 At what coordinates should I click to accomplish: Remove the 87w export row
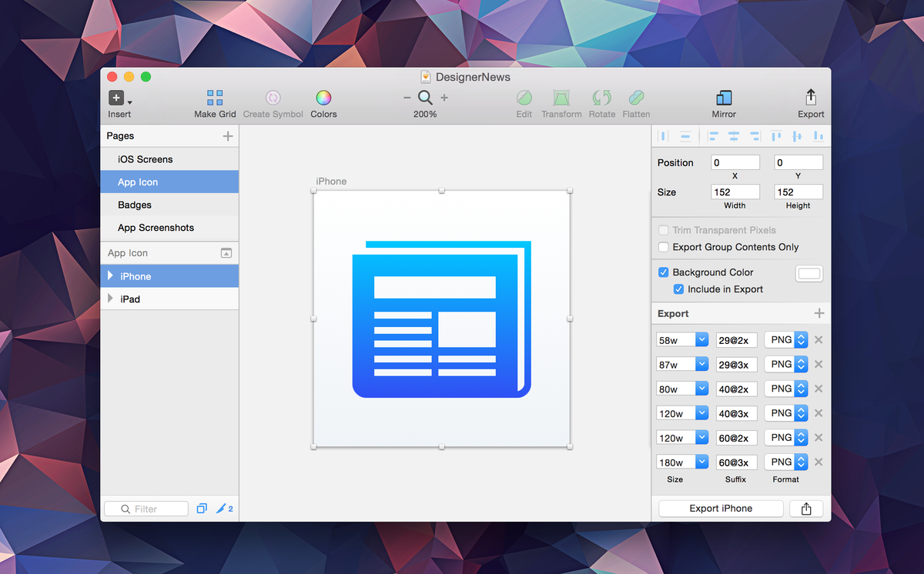[819, 364]
